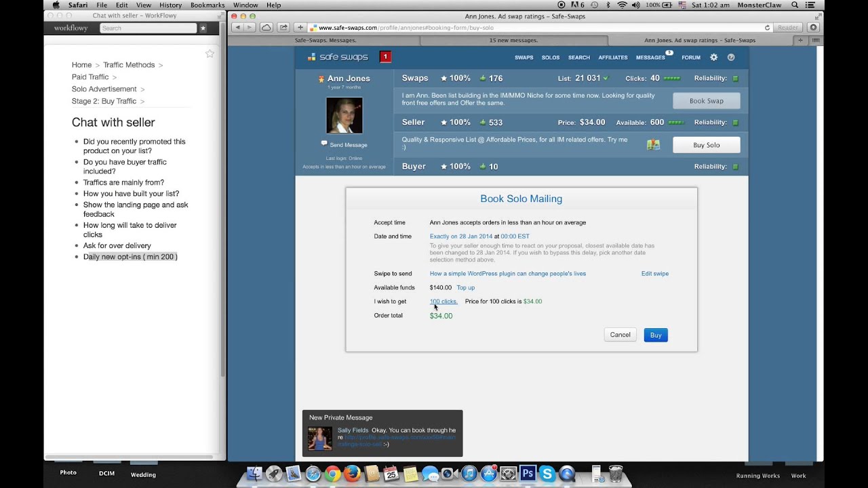
Task: Open new tab with plus button
Action: click(x=800, y=40)
